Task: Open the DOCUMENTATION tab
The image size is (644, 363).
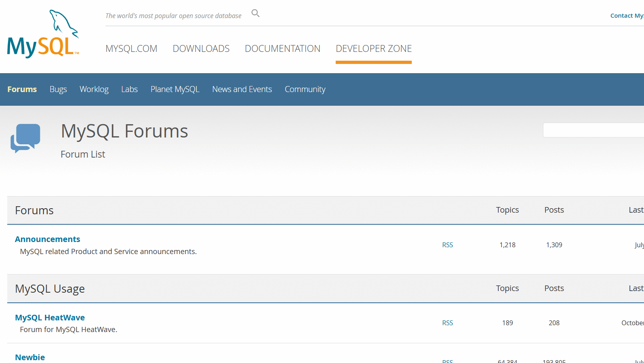Action: [283, 49]
